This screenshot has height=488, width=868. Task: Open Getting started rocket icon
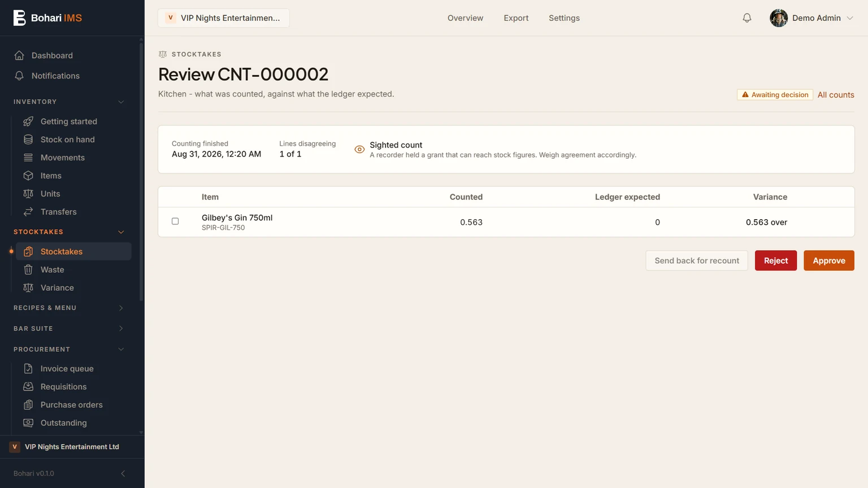[x=28, y=121]
